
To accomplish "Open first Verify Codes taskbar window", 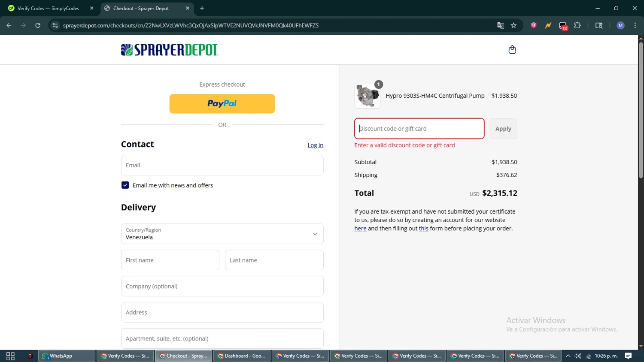I will pyautogui.click(x=125, y=356).
